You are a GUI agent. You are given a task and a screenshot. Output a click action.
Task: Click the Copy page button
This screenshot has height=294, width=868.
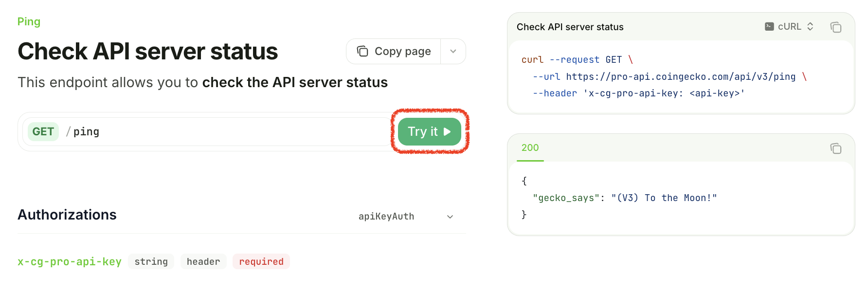(394, 52)
